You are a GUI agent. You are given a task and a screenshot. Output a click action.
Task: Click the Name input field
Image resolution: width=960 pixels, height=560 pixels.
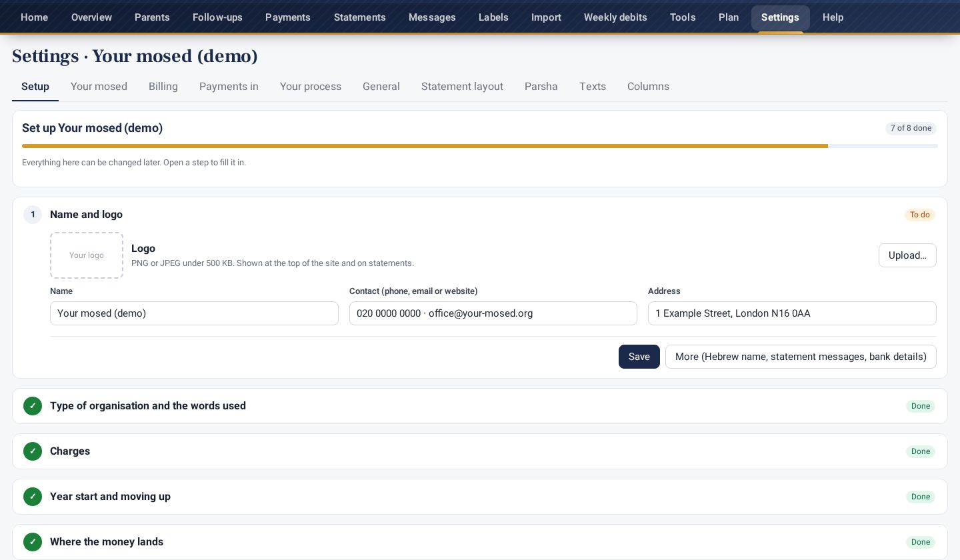pos(194,313)
